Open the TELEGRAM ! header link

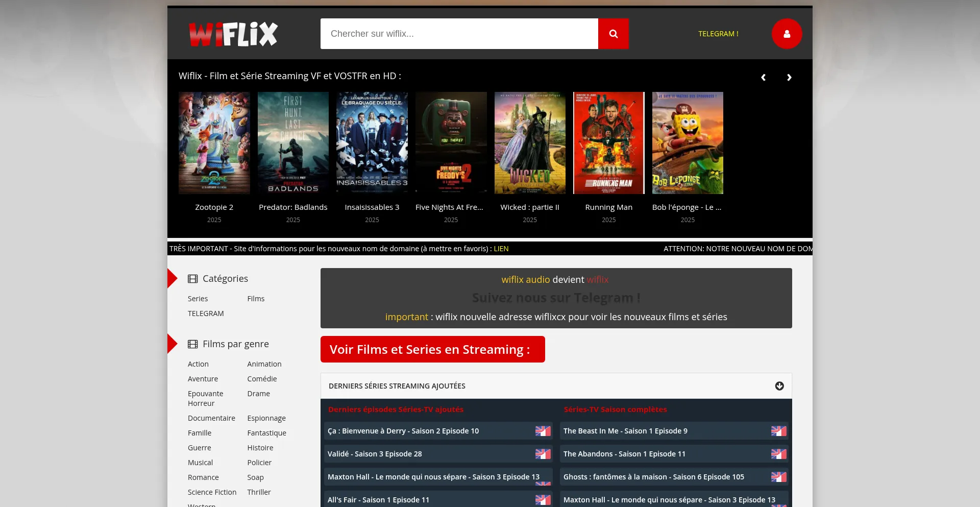tap(718, 34)
